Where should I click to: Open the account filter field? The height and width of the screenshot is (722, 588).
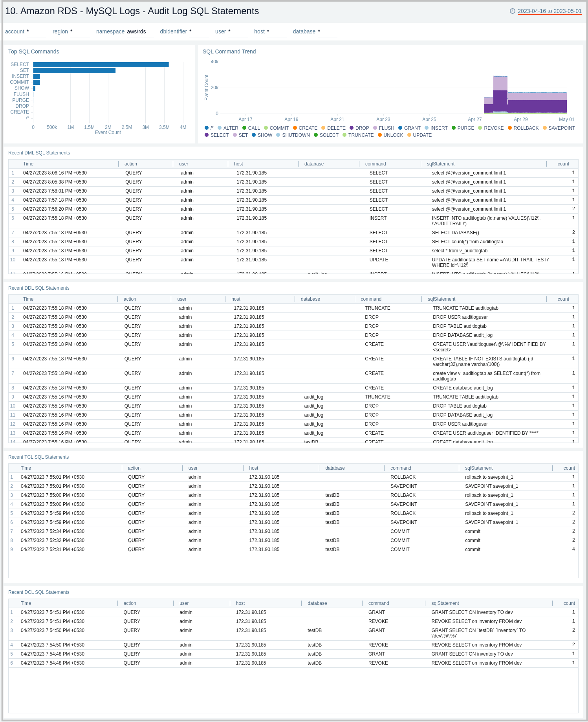(36, 32)
